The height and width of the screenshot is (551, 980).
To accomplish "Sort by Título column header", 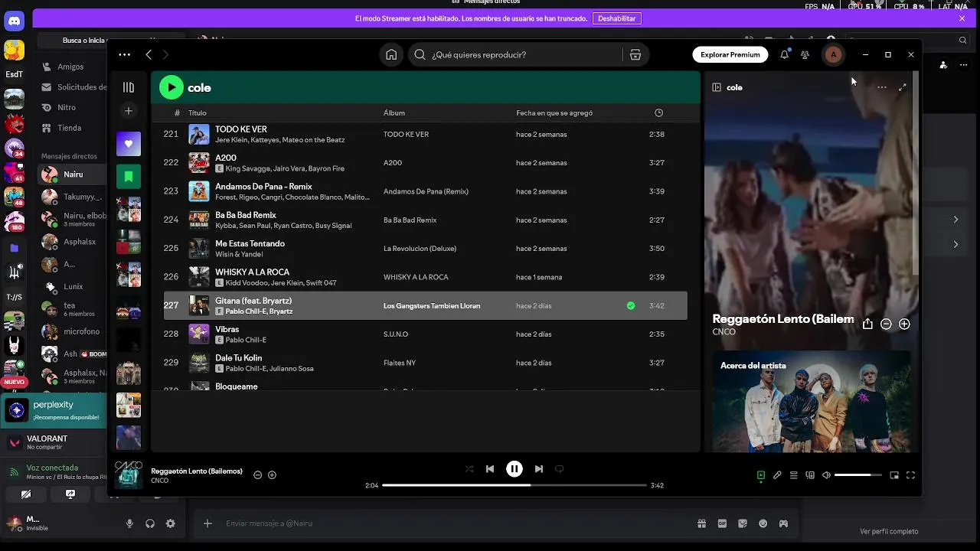I will pos(198,112).
